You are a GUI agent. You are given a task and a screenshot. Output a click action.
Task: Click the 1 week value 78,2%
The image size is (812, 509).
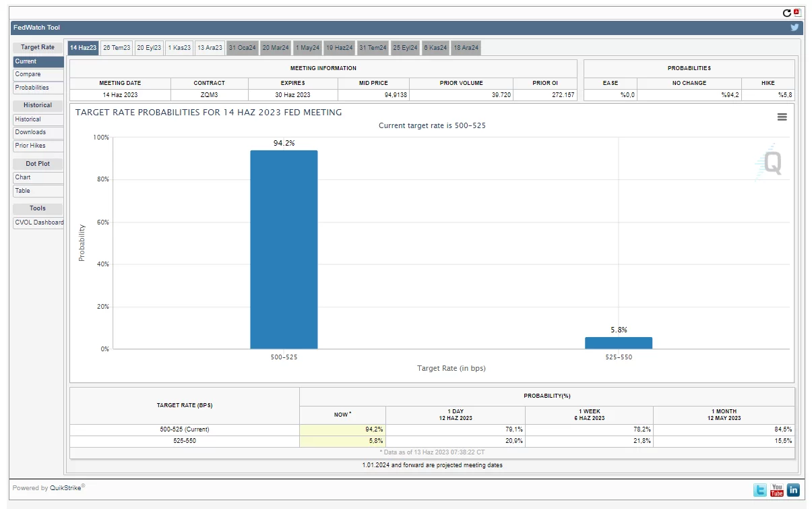click(x=590, y=429)
